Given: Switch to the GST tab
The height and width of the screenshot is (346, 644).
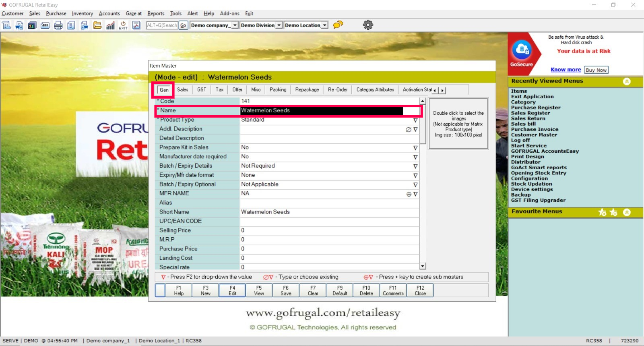Looking at the screenshot, I should (x=202, y=90).
